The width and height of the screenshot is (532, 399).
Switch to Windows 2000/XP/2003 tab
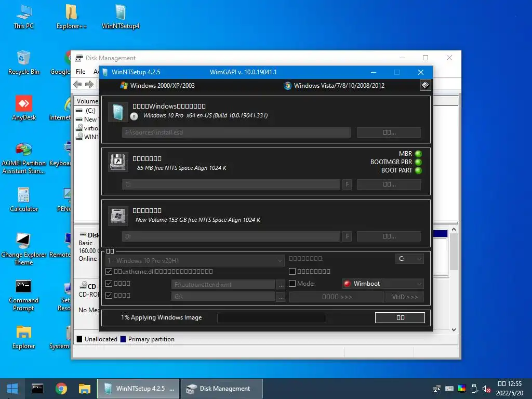click(158, 86)
